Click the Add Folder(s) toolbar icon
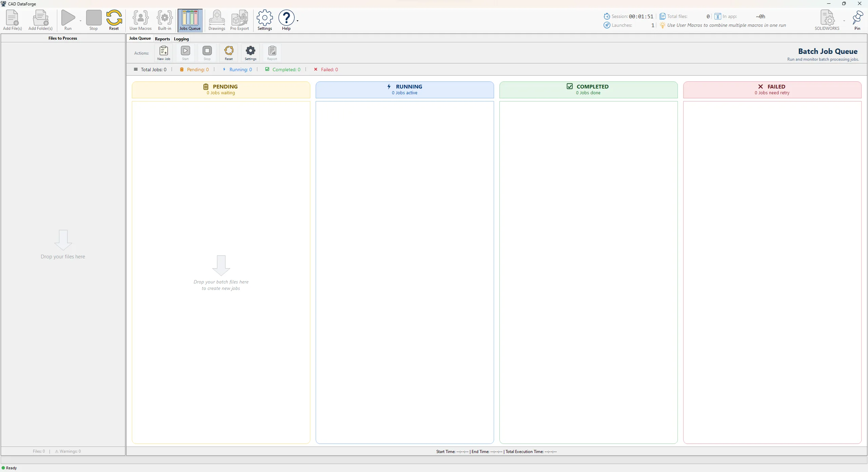This screenshot has height=472, width=868. [40, 18]
